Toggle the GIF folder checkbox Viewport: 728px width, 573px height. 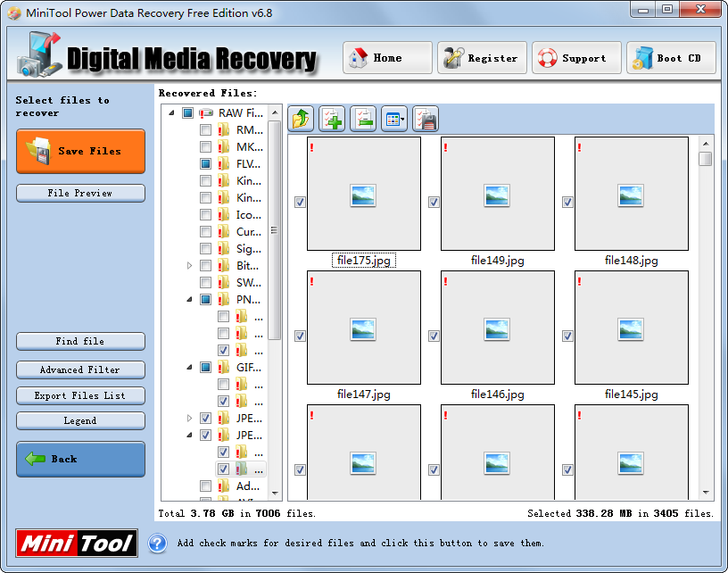tap(206, 368)
